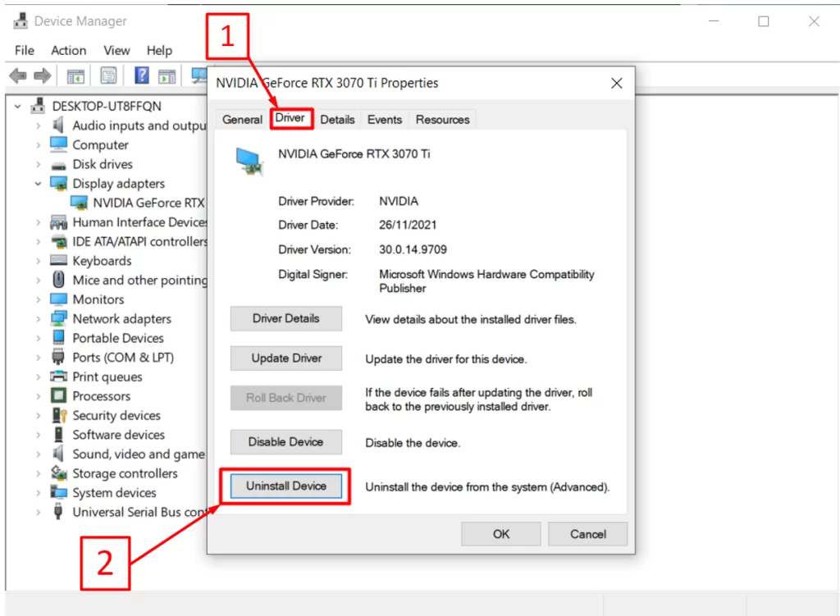The width and height of the screenshot is (840, 616).
Task: Click the Monitors category icon
Action: [58, 299]
